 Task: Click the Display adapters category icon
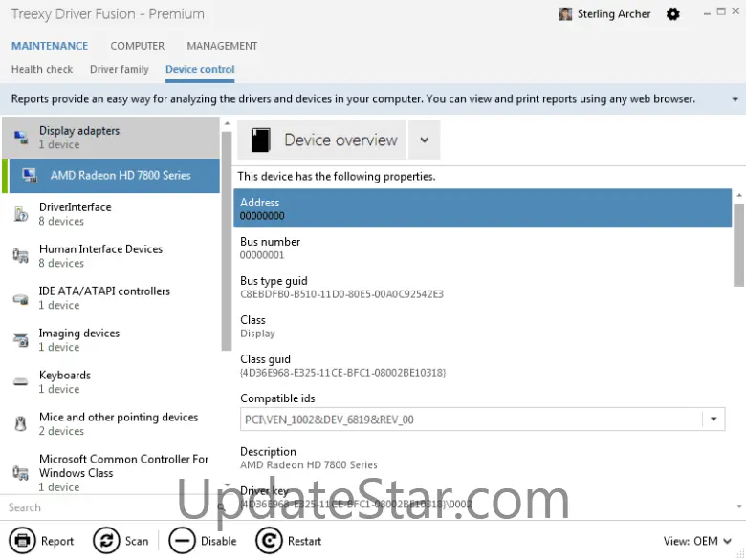pyautogui.click(x=20, y=138)
